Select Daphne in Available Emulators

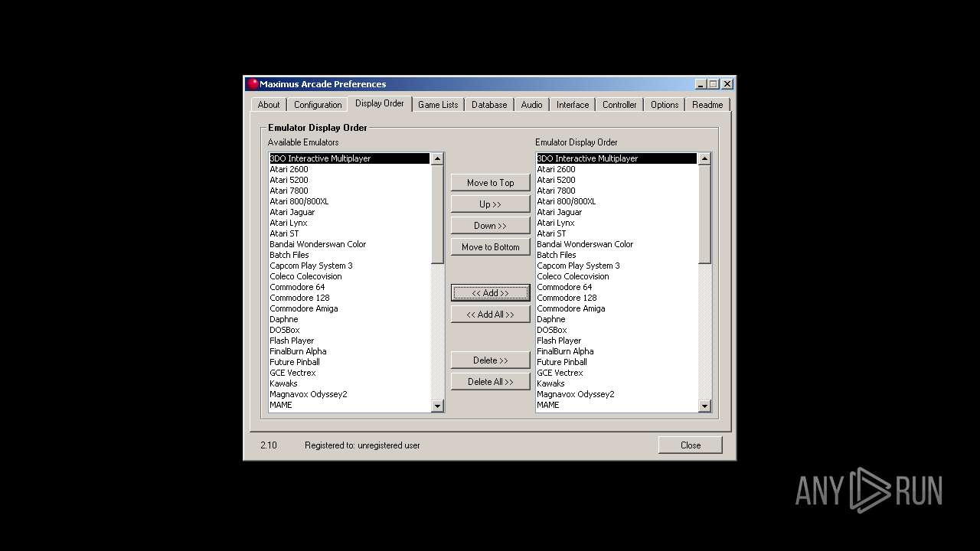click(x=349, y=319)
